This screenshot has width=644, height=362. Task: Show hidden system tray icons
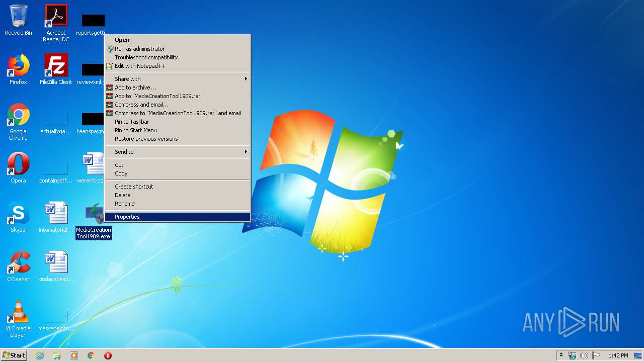[x=561, y=355]
